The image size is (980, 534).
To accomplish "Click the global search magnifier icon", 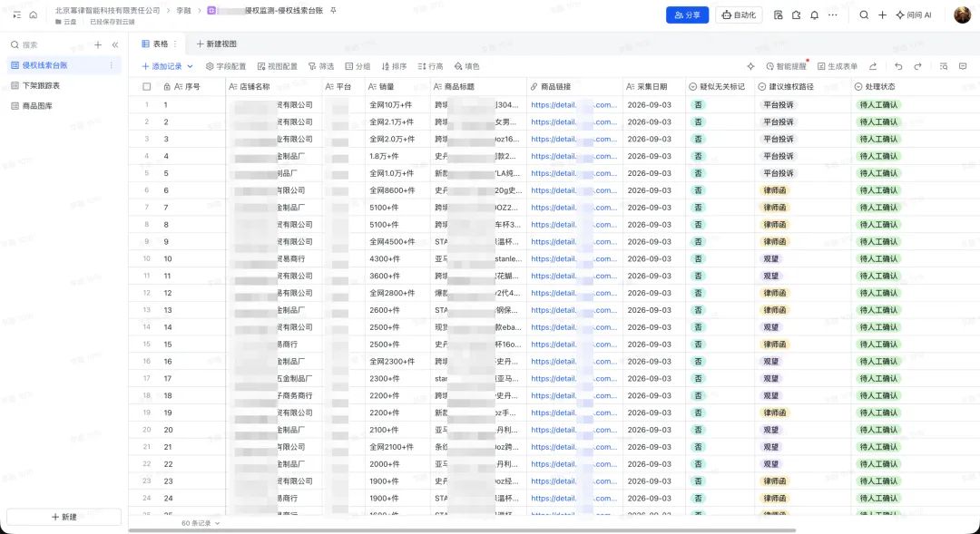I will click(x=864, y=15).
